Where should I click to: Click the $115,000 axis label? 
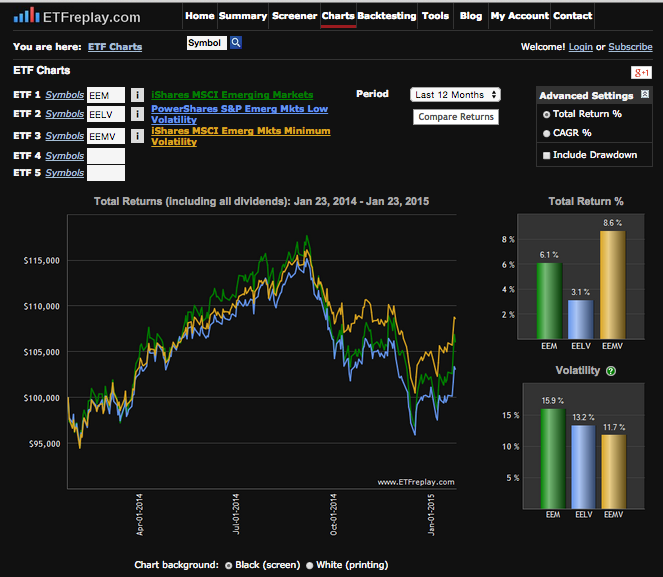(41, 261)
